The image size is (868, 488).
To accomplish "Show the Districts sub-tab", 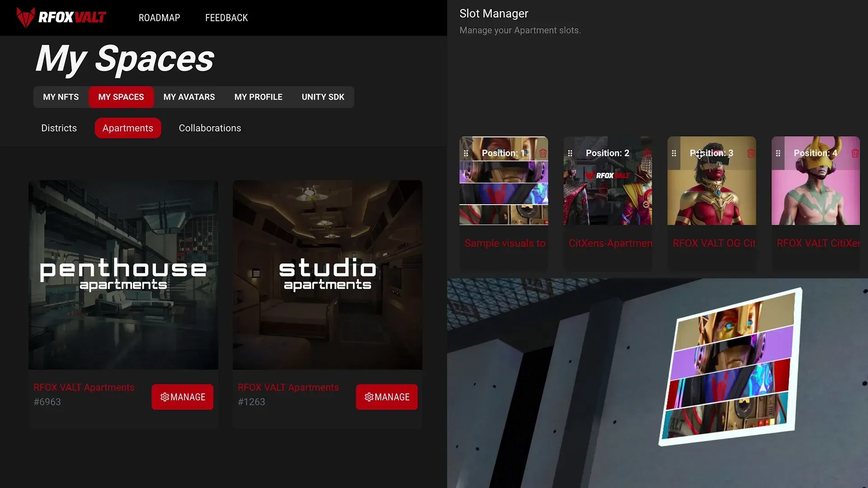I will coord(59,128).
